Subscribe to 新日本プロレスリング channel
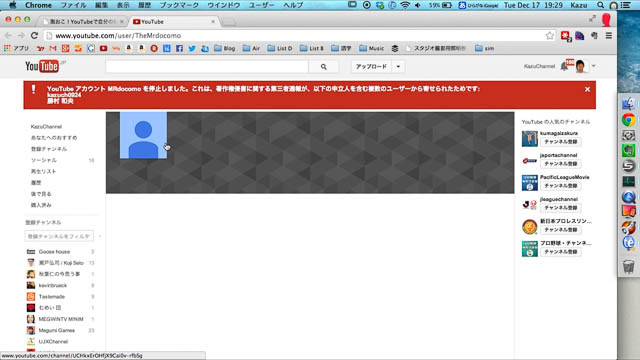Image resolution: width=640 pixels, height=360 pixels. tap(560, 230)
